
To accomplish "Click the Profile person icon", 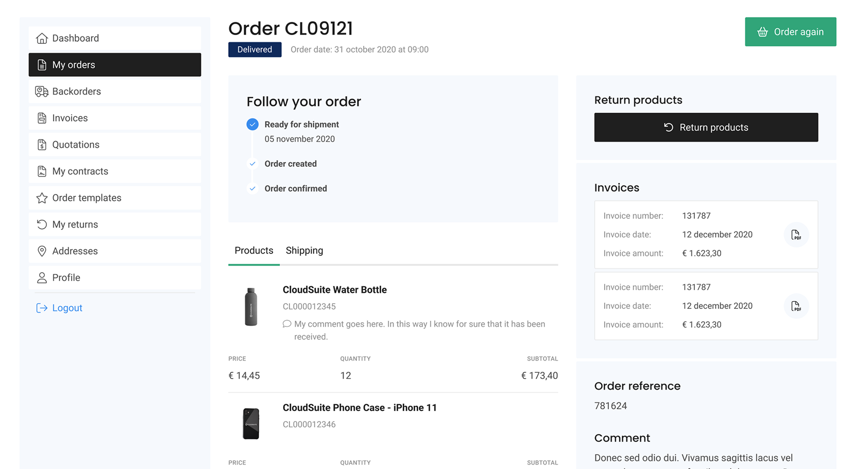I will pyautogui.click(x=42, y=278).
